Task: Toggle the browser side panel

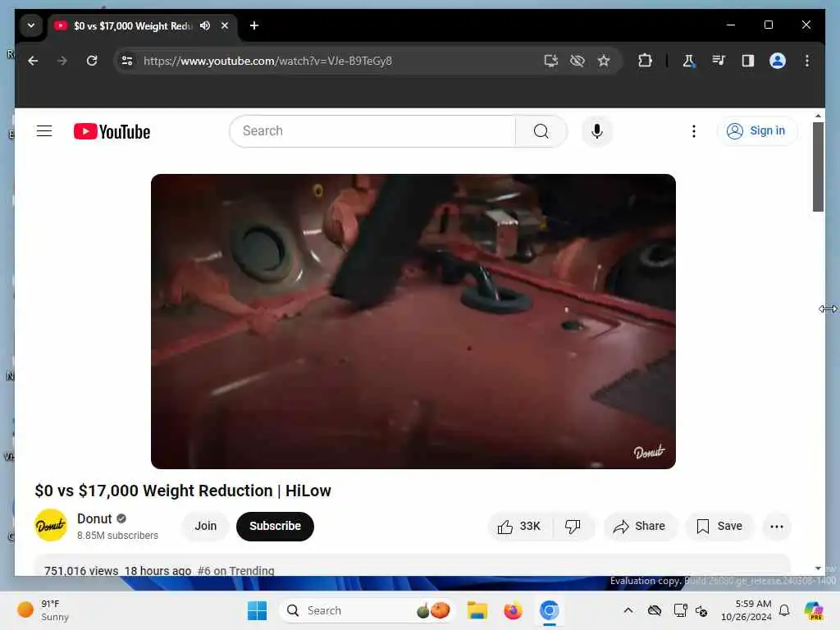Action: 748,61
